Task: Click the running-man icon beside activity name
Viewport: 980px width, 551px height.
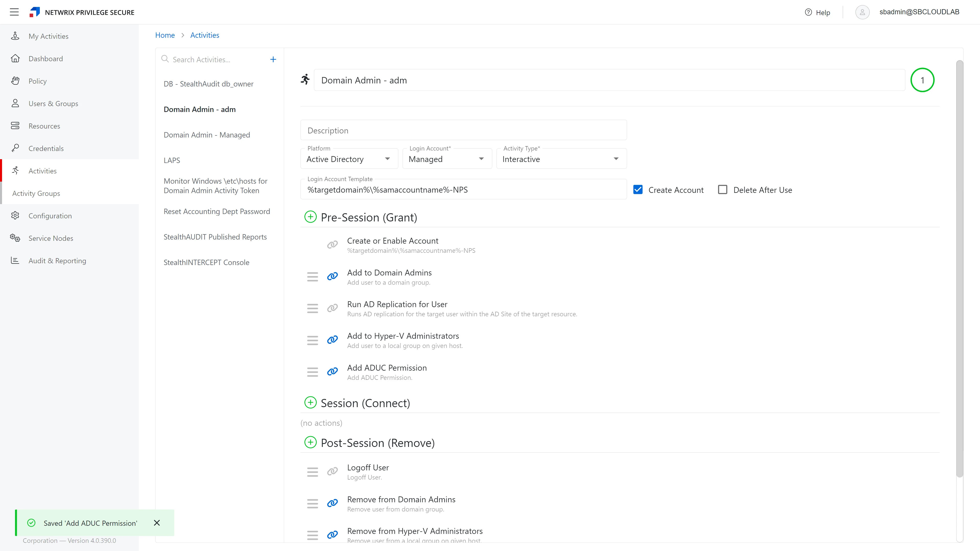Action: pos(305,80)
